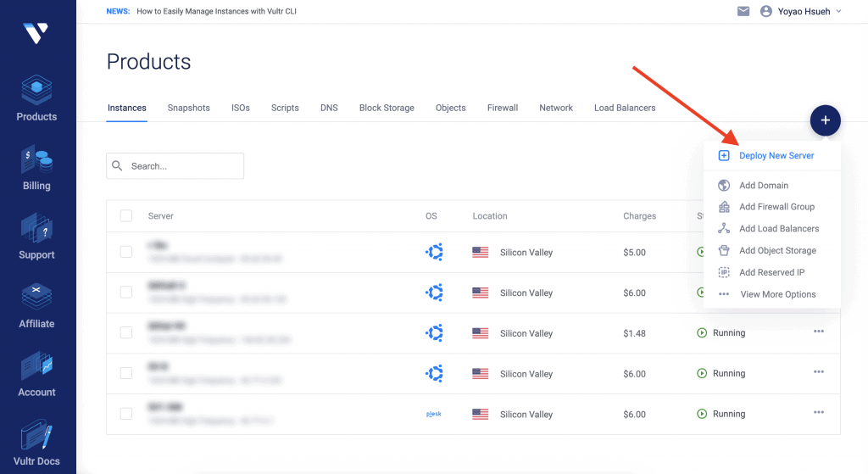Open the Vultr CLI news link

216,12
